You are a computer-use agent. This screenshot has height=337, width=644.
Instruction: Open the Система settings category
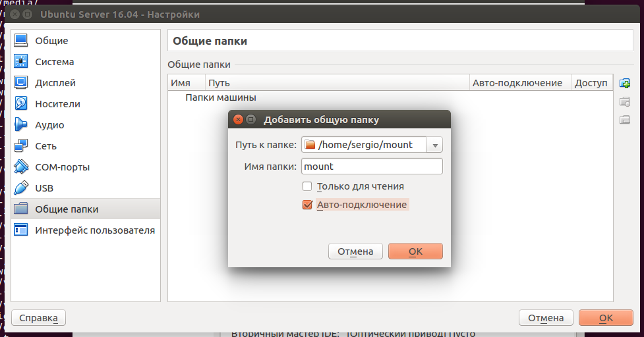point(86,61)
